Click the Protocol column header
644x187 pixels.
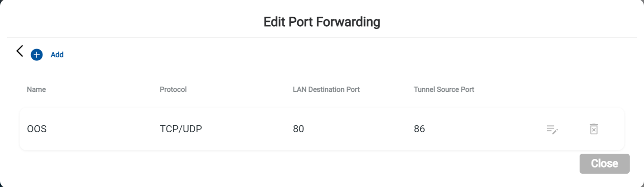tap(173, 89)
